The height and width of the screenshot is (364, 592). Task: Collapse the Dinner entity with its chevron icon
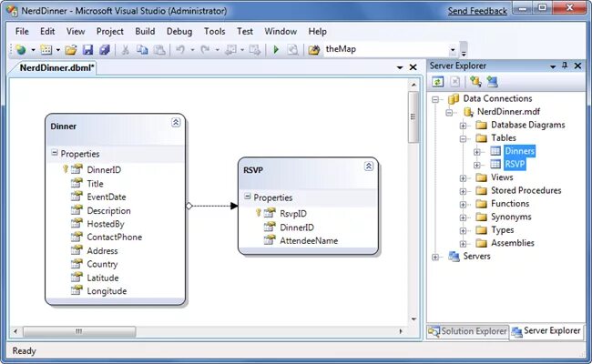(x=176, y=122)
